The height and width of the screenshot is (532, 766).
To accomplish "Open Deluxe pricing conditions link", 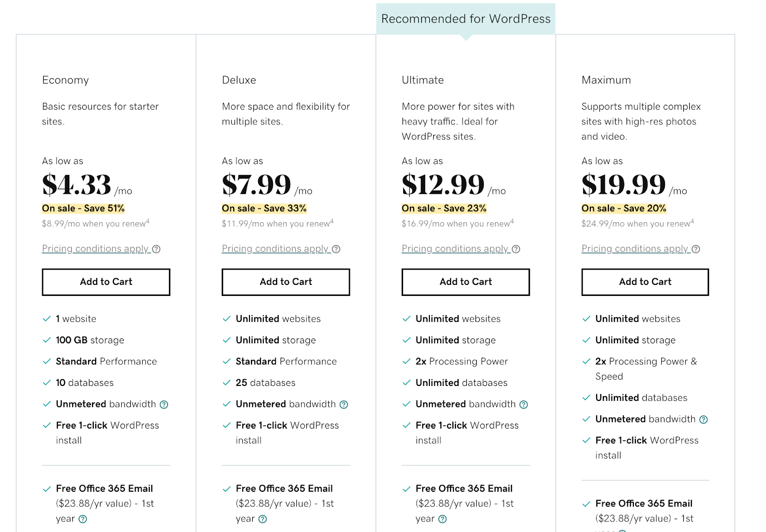I will point(275,249).
